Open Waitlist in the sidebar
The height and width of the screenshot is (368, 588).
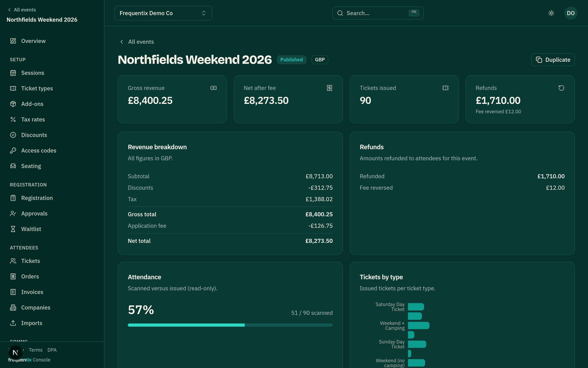(52, 229)
